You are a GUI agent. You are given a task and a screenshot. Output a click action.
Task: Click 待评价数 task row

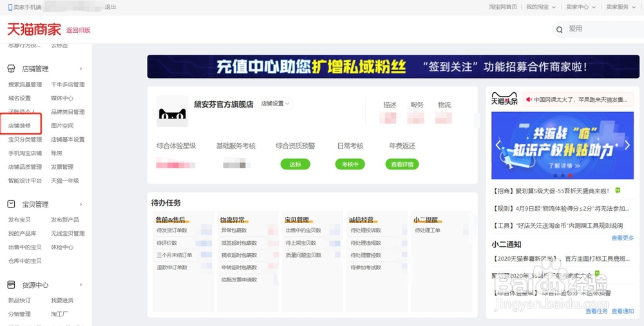coord(167,243)
